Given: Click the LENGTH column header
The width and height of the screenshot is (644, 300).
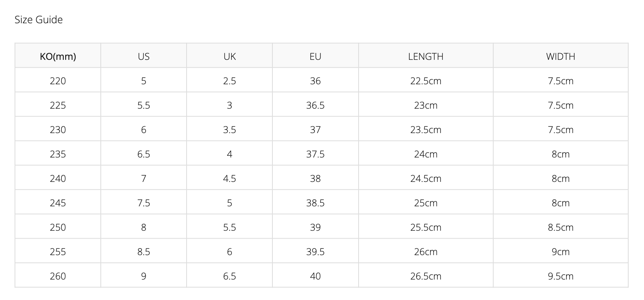Looking at the screenshot, I should 426,56.
